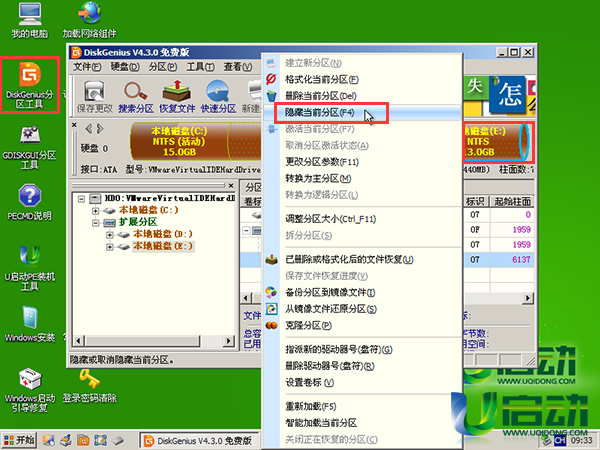Expand Local Disk (D:) tree node
The image size is (600, 450).
pyautogui.click(x=109, y=234)
